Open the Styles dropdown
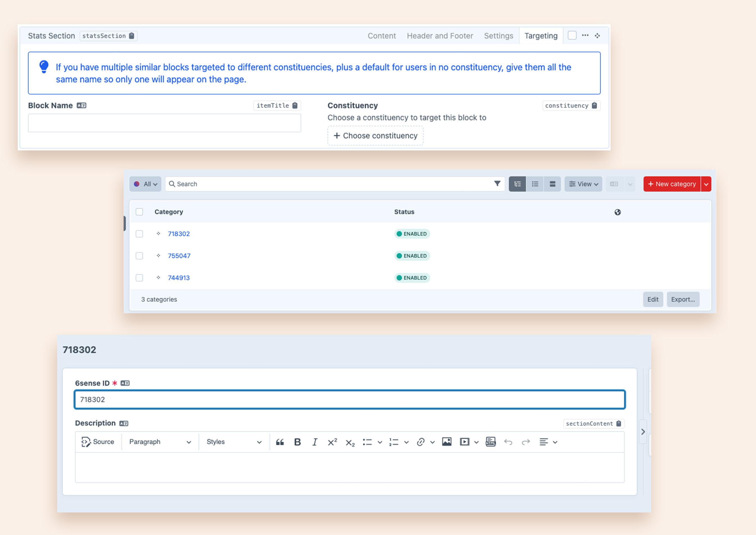The width and height of the screenshot is (756, 535). pos(234,442)
